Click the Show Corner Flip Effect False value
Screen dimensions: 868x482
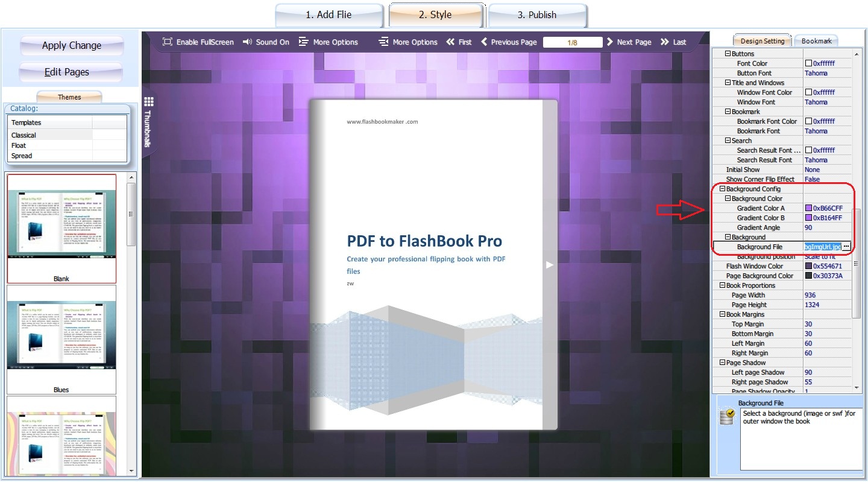[x=813, y=179]
